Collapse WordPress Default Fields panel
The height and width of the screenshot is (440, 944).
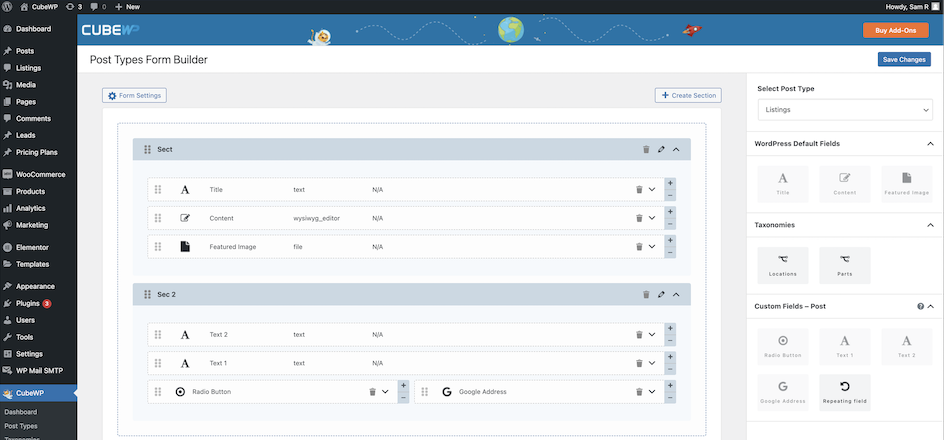point(930,144)
